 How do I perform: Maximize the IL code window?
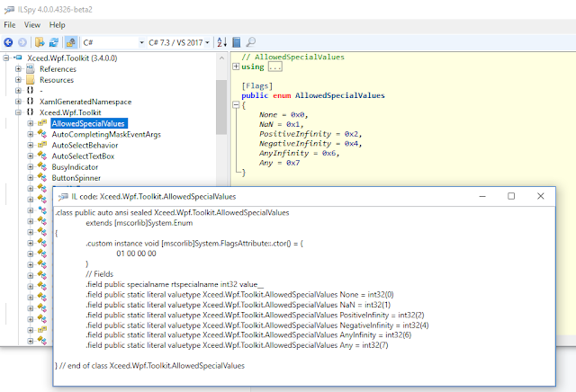pyautogui.click(x=511, y=196)
